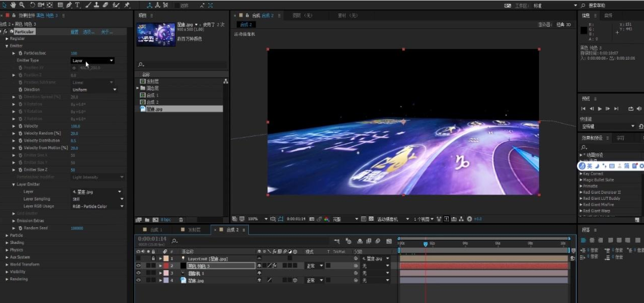
Task: Toggle visibility eye of layer 2
Action: click(138, 265)
